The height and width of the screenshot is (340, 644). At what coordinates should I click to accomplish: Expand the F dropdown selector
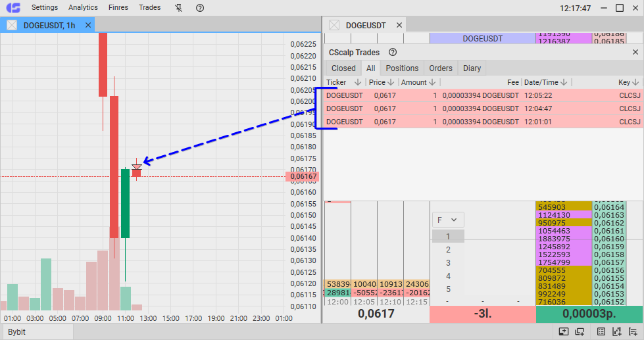[449, 220]
